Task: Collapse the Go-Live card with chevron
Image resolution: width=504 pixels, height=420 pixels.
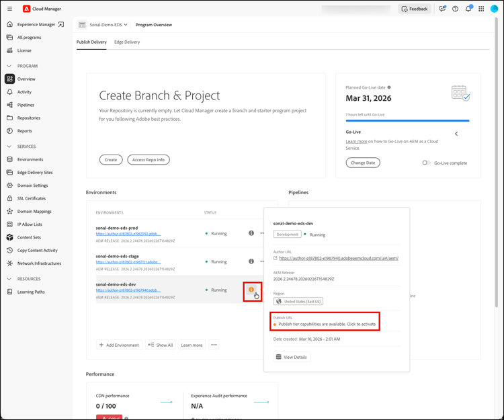Action: [x=456, y=134]
